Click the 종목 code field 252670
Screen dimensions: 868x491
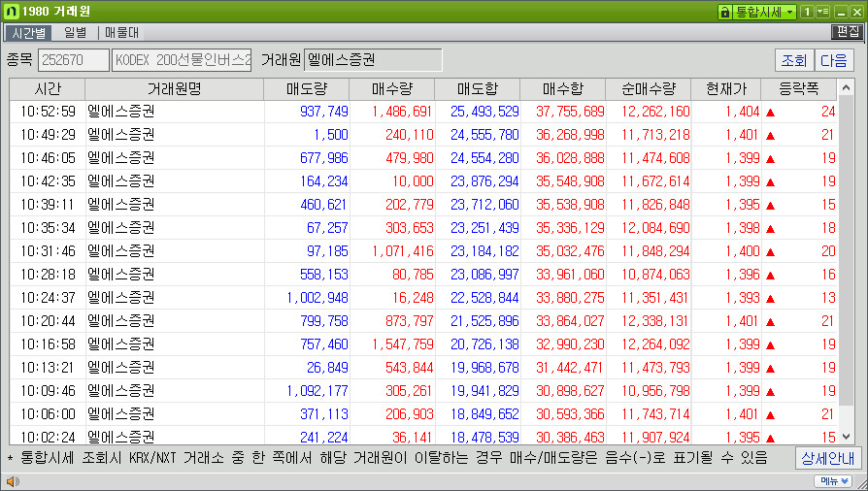coord(73,60)
